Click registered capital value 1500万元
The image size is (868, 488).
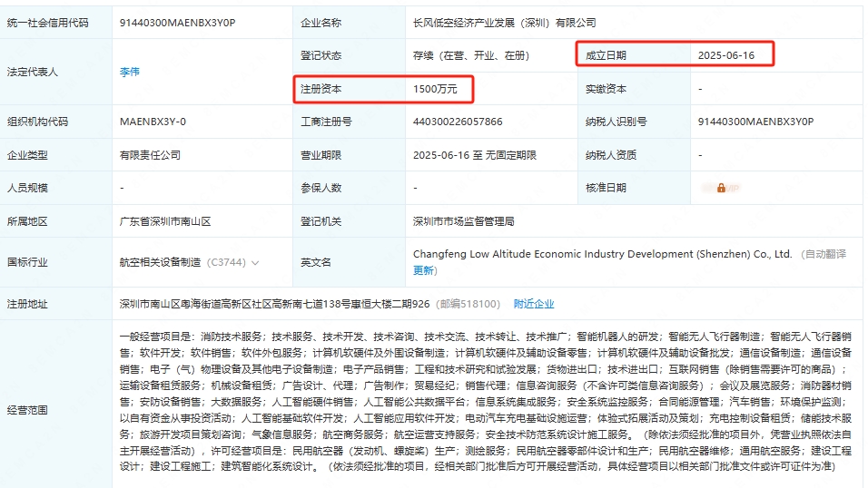pos(435,89)
